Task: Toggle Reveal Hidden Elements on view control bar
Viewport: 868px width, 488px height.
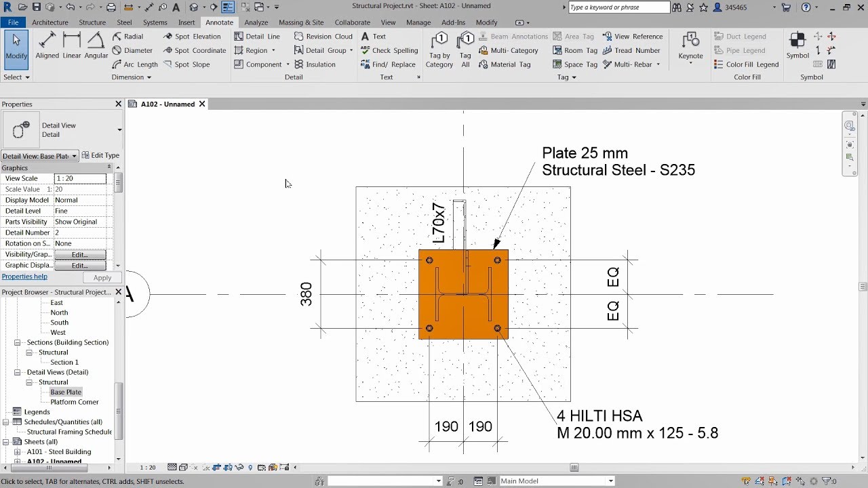Action: pos(250,467)
